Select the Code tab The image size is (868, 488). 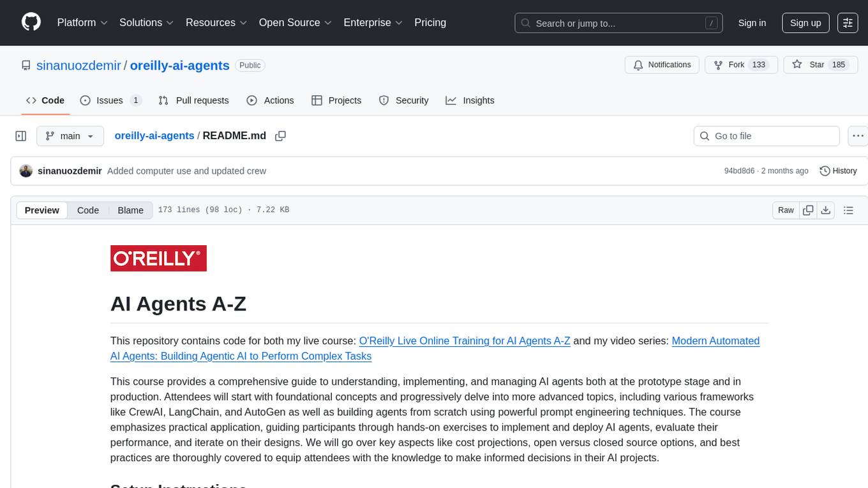click(x=45, y=100)
